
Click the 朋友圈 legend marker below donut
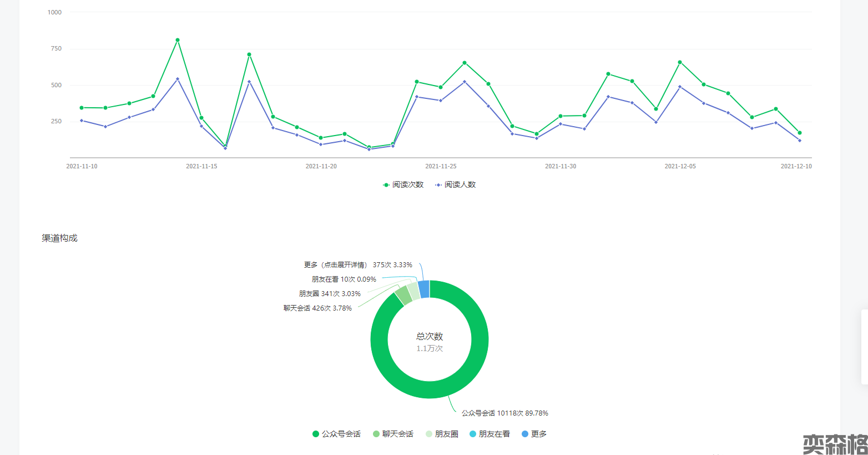[429, 434]
